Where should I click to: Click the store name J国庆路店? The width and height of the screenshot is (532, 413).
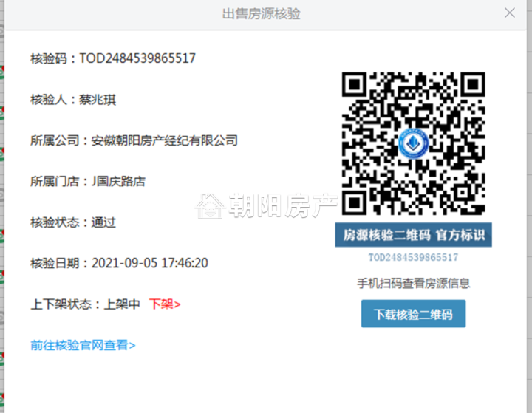pyautogui.click(x=118, y=182)
